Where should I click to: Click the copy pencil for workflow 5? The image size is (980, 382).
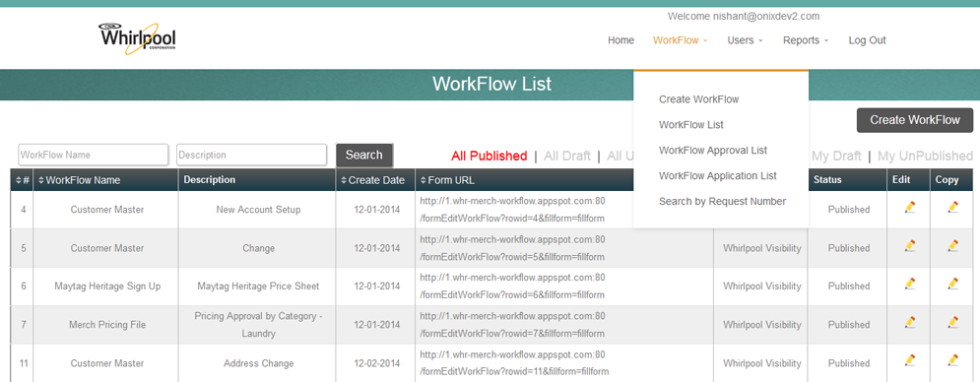coord(952,246)
